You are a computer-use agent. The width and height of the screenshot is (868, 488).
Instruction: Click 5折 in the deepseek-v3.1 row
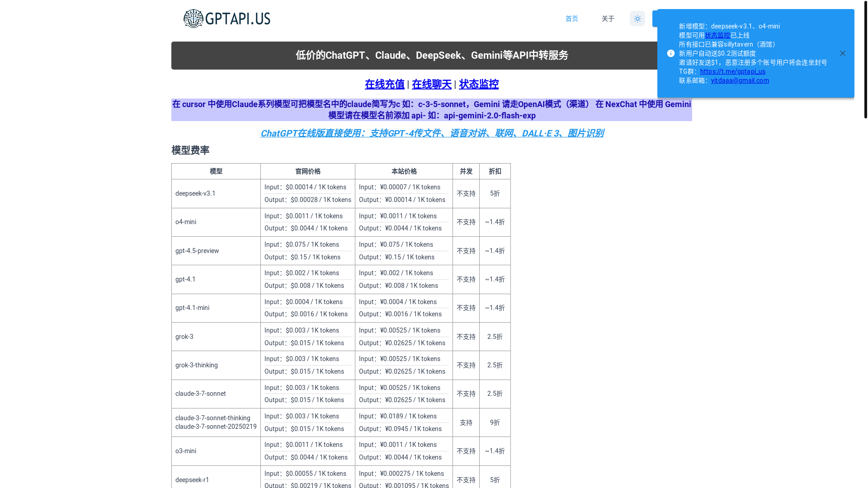tap(495, 193)
